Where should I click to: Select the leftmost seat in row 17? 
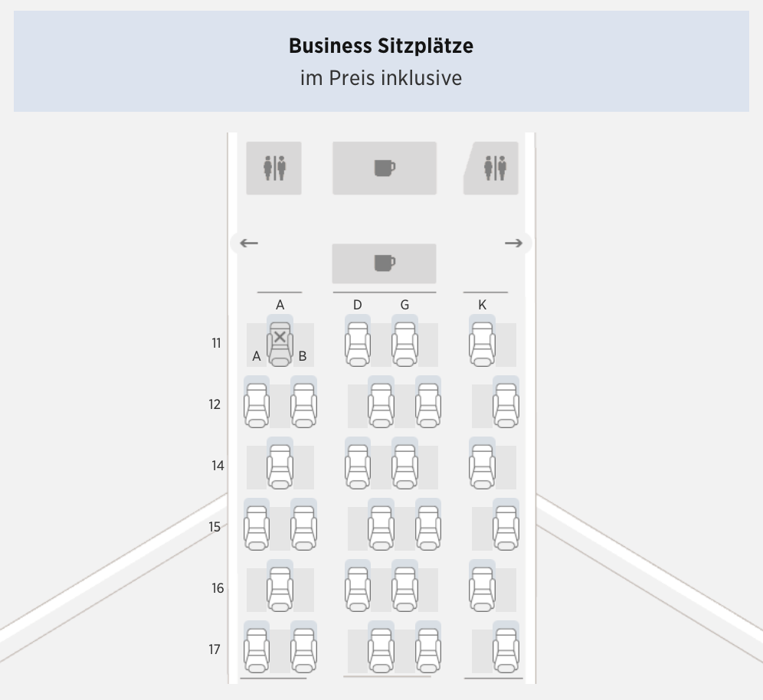pos(257,649)
